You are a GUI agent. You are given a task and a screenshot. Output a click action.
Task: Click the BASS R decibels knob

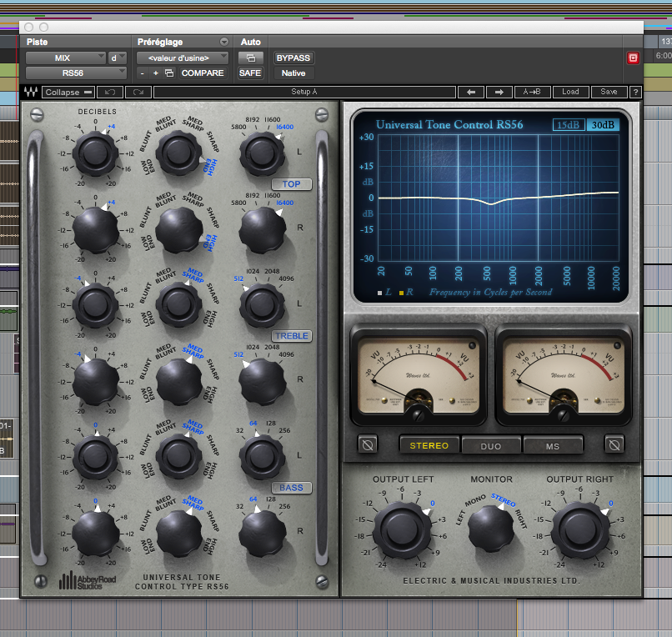(x=96, y=534)
